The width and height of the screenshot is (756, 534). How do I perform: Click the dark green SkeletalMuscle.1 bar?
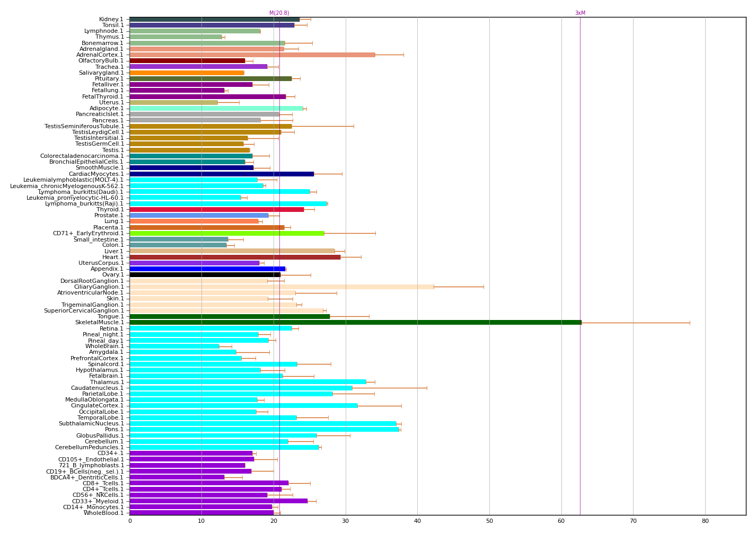pyautogui.click(x=355, y=322)
